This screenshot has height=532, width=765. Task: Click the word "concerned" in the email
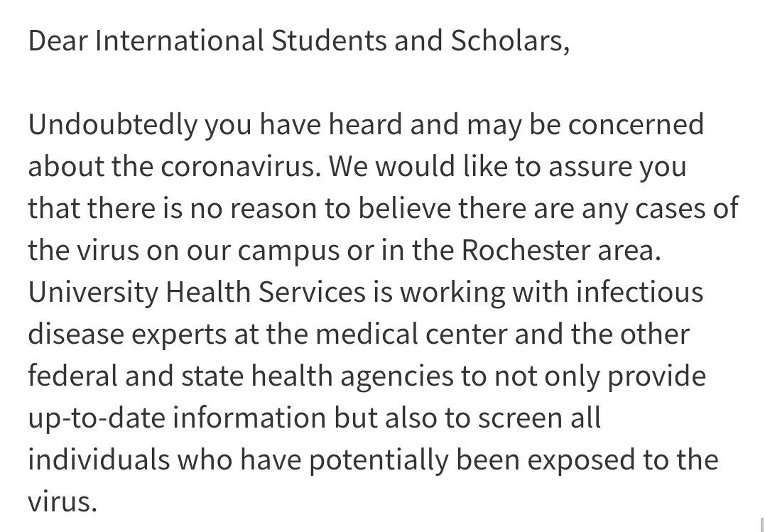click(636, 126)
